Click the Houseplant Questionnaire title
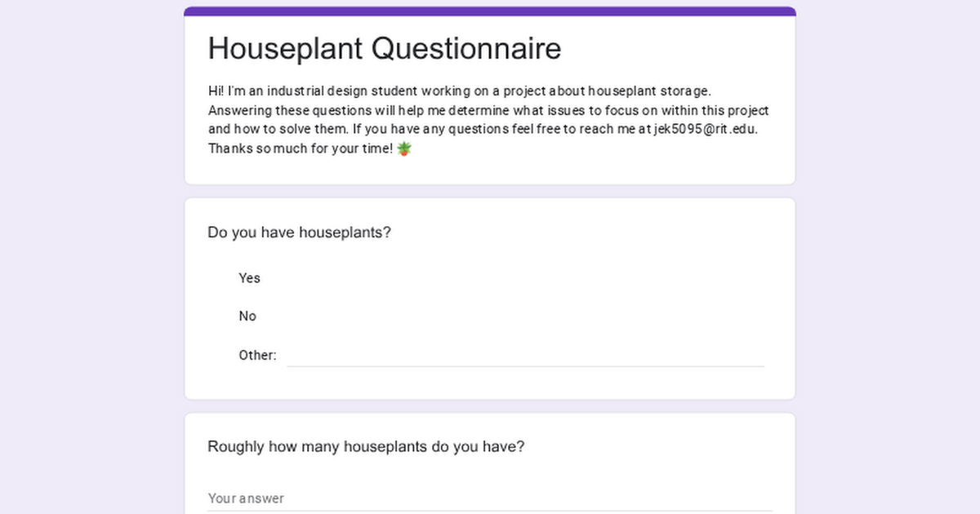 [x=385, y=49]
